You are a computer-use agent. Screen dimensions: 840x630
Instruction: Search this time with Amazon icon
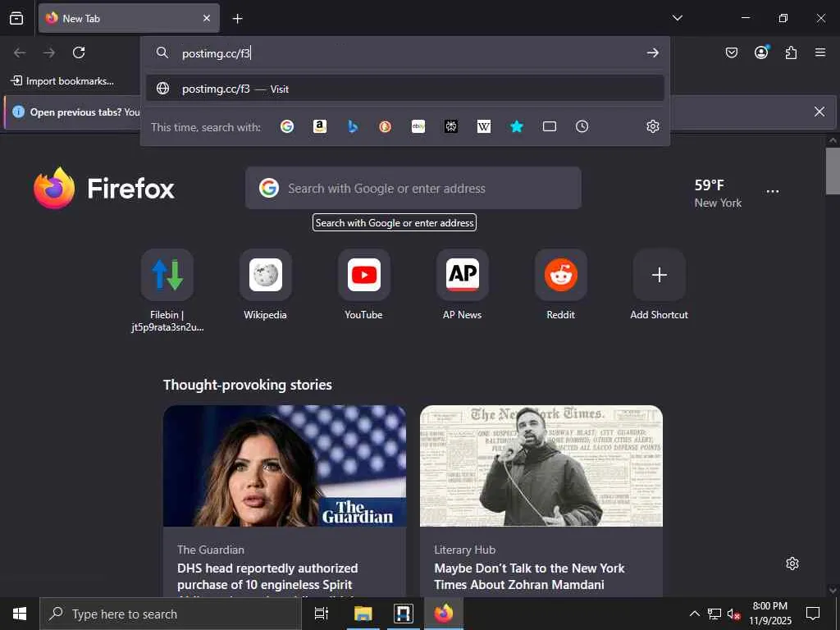click(x=320, y=126)
